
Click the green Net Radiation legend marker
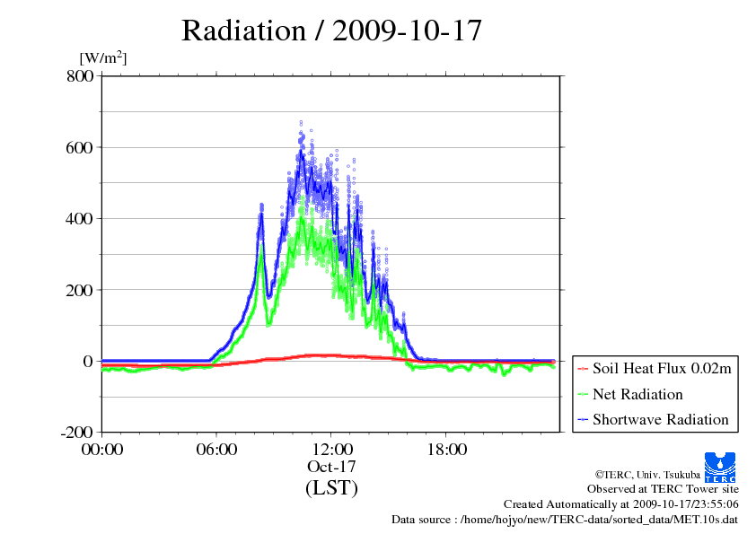point(583,395)
